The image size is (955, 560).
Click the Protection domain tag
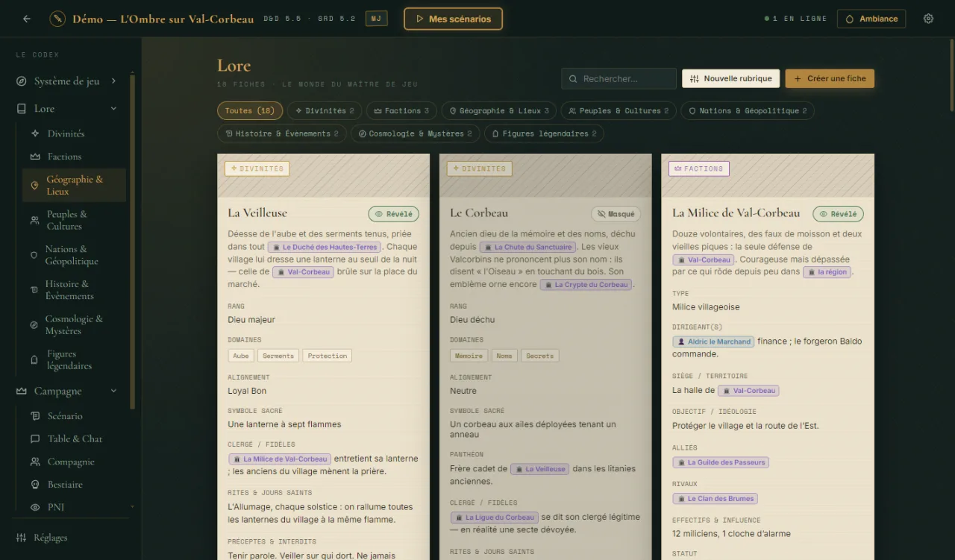[x=328, y=356]
